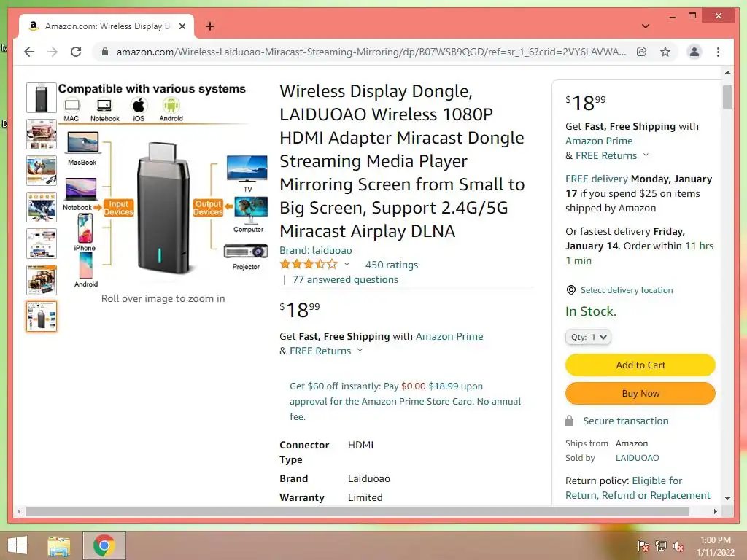Select the sixth product thumbnail
Viewport: 747px width, 560px height.
pos(42,280)
